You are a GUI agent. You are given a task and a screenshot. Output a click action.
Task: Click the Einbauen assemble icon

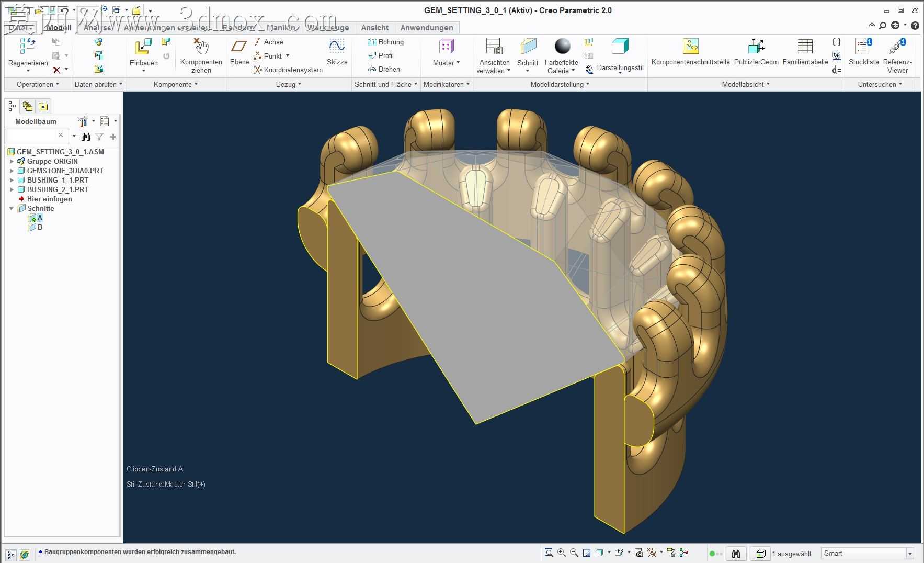pyautogui.click(x=143, y=47)
